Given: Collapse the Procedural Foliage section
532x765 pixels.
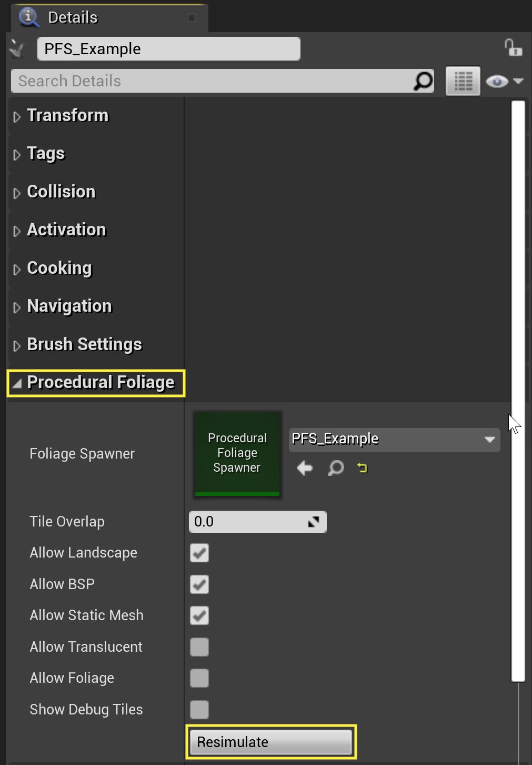Looking at the screenshot, I should (x=17, y=383).
